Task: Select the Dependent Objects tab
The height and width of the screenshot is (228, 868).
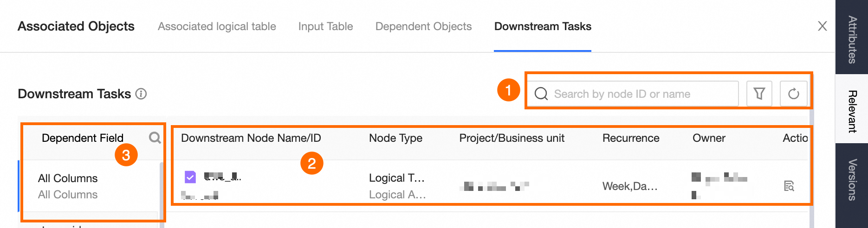Action: (x=423, y=26)
